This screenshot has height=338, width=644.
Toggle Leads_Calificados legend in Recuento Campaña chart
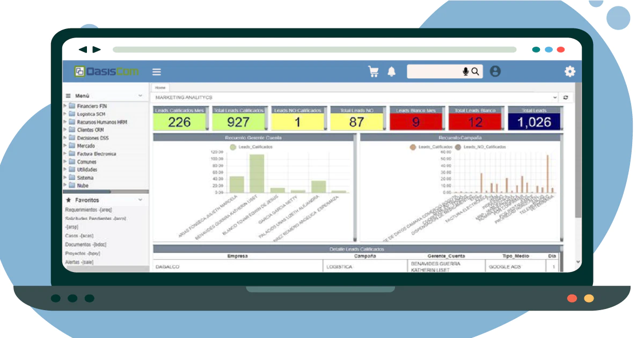[431, 146]
